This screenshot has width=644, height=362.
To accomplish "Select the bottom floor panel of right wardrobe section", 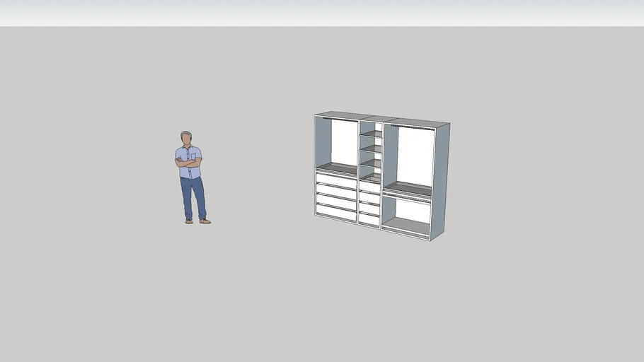I will (x=407, y=226).
